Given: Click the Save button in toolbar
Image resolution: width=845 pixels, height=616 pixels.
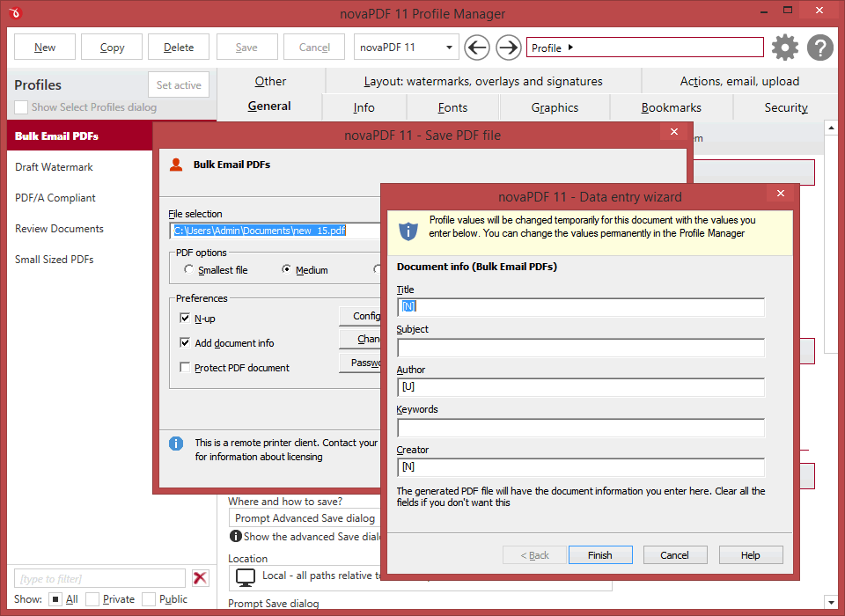Looking at the screenshot, I should click(x=246, y=48).
